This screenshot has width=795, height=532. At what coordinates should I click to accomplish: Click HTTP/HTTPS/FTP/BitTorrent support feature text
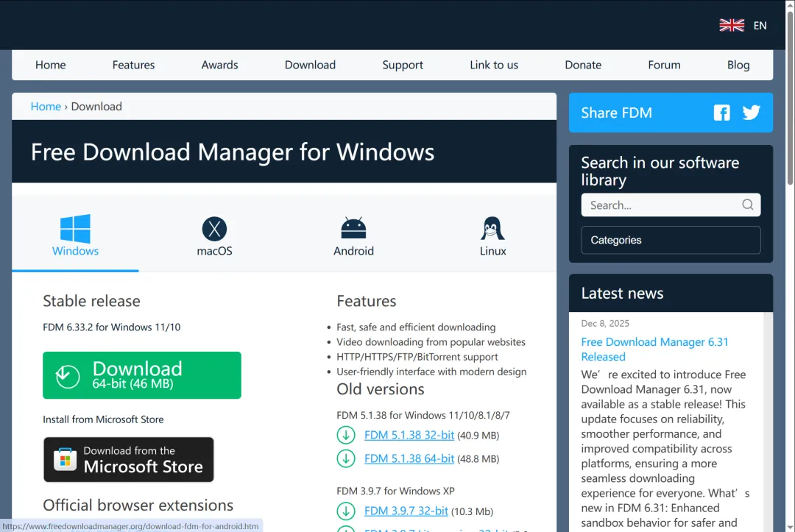(x=417, y=357)
